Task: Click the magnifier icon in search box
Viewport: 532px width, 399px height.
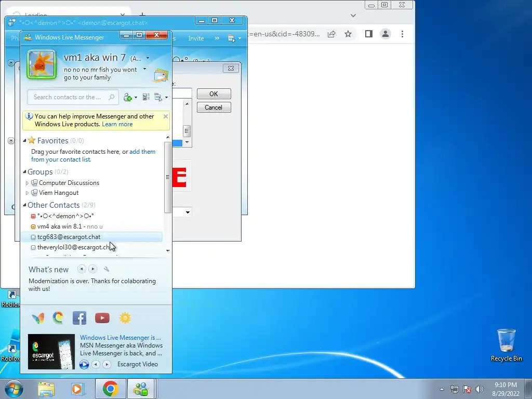Action: [x=111, y=97]
